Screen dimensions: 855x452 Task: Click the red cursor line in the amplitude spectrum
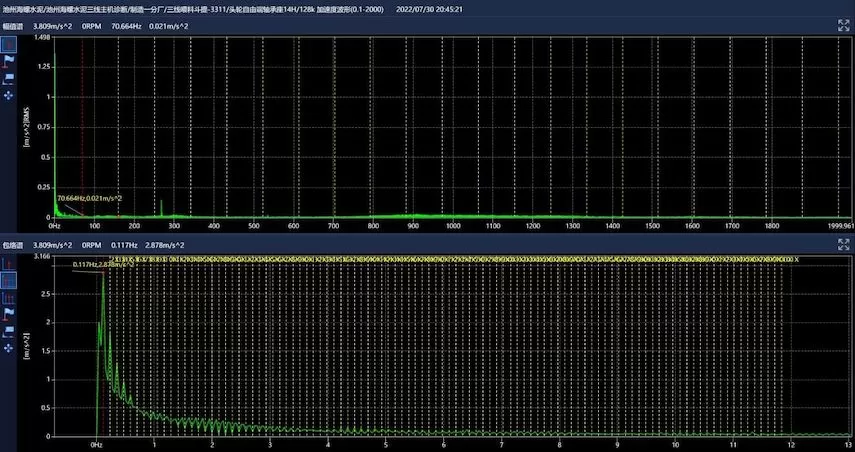click(82, 120)
